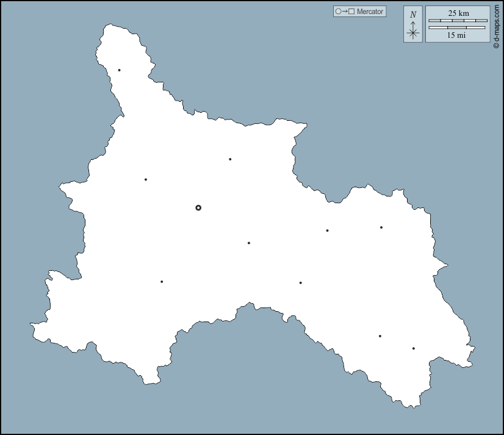Click the south-central dot near the southern border notch
Image resolution: width=504 pixels, height=435 pixels.
point(301,282)
